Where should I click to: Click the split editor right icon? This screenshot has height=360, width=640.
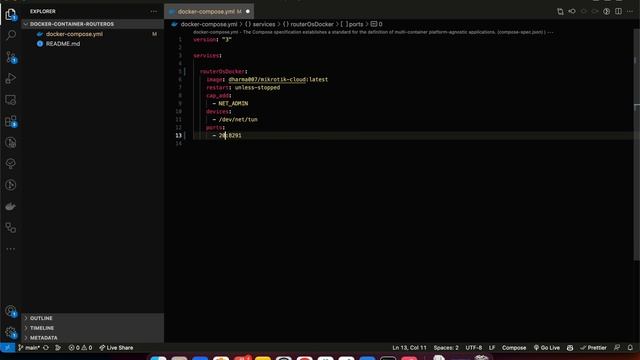click(x=618, y=11)
